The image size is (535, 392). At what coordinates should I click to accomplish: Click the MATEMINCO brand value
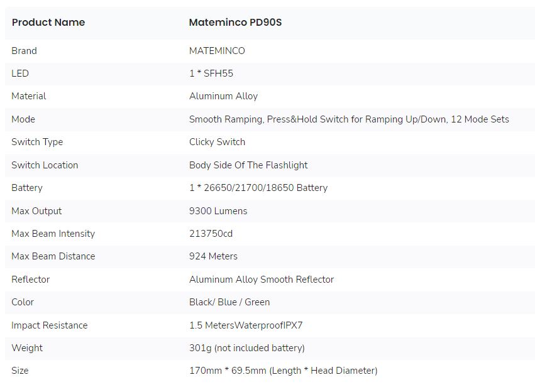pyautogui.click(x=217, y=51)
